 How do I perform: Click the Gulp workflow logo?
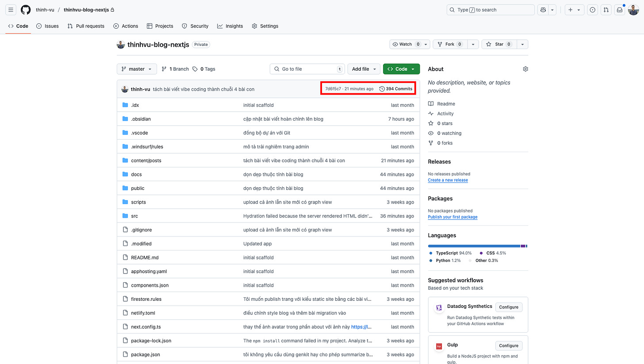[439, 346]
